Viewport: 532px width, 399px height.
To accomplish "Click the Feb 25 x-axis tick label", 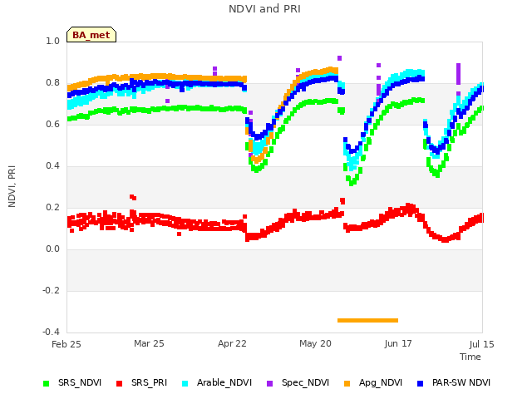I will 66,344.
